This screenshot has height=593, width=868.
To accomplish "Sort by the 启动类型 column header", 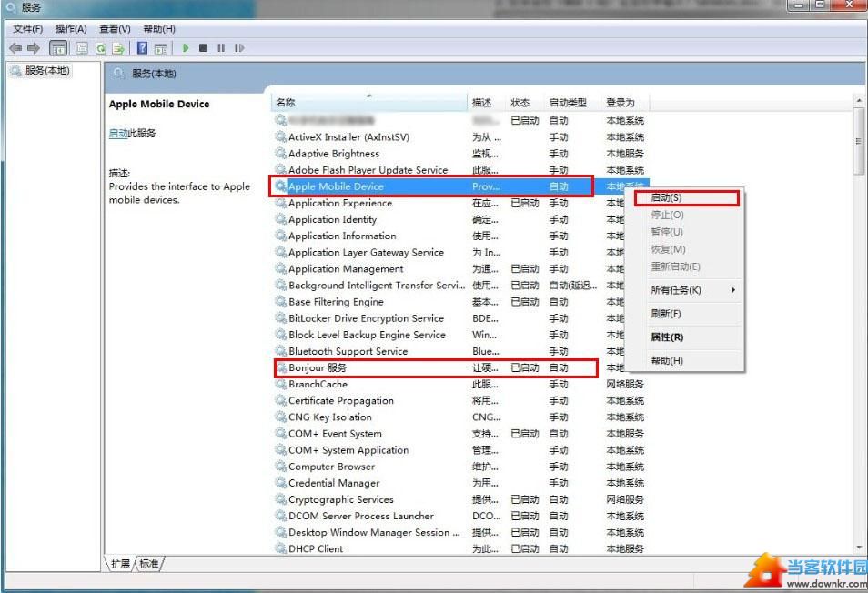I will (x=573, y=103).
